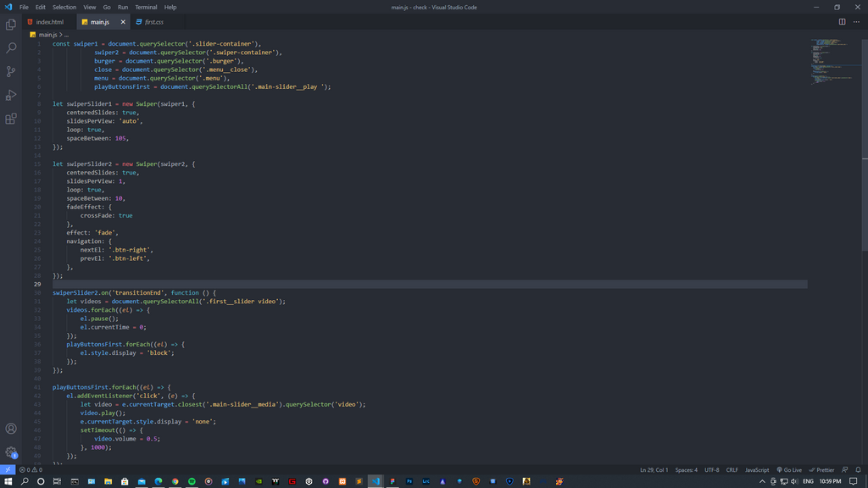
Task: Open the Accounts menu icon
Action: (x=10, y=428)
